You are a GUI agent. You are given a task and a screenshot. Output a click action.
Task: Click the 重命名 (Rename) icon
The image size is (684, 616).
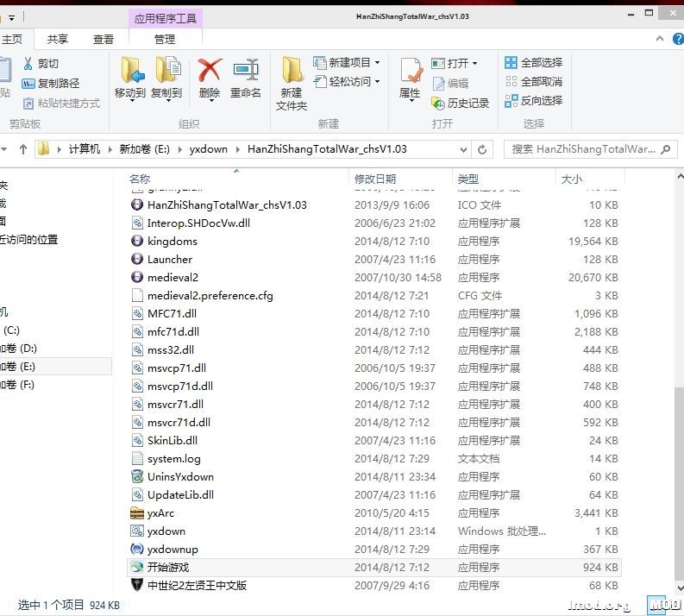click(x=245, y=71)
